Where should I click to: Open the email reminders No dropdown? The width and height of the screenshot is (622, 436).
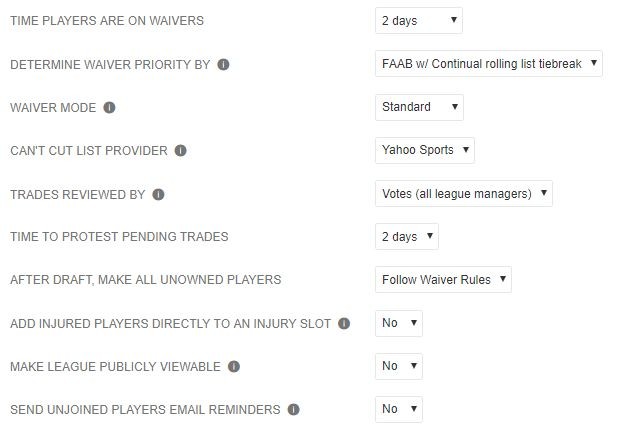pyautogui.click(x=398, y=409)
